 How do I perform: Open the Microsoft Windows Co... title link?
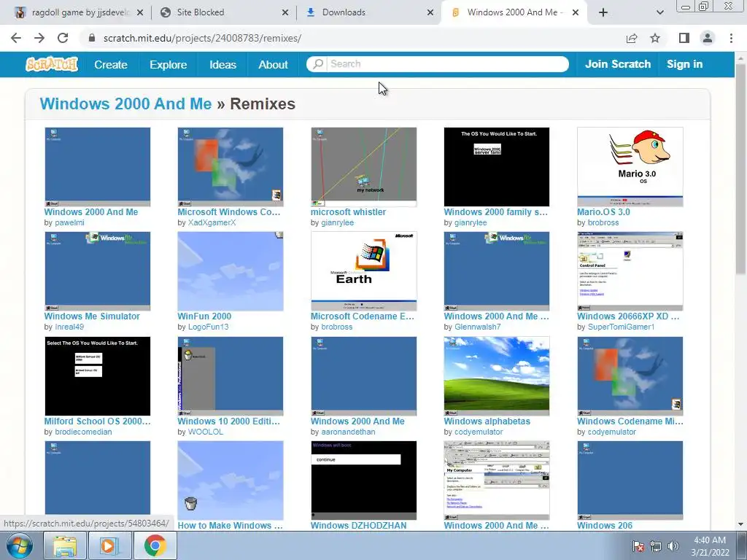pos(228,212)
